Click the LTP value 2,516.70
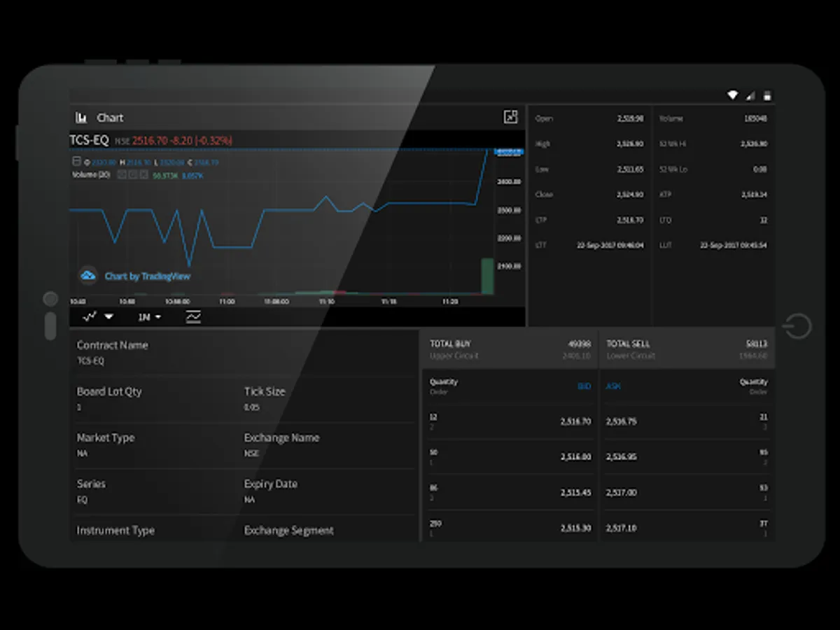Viewport: 840px width, 630px height. pos(630,220)
